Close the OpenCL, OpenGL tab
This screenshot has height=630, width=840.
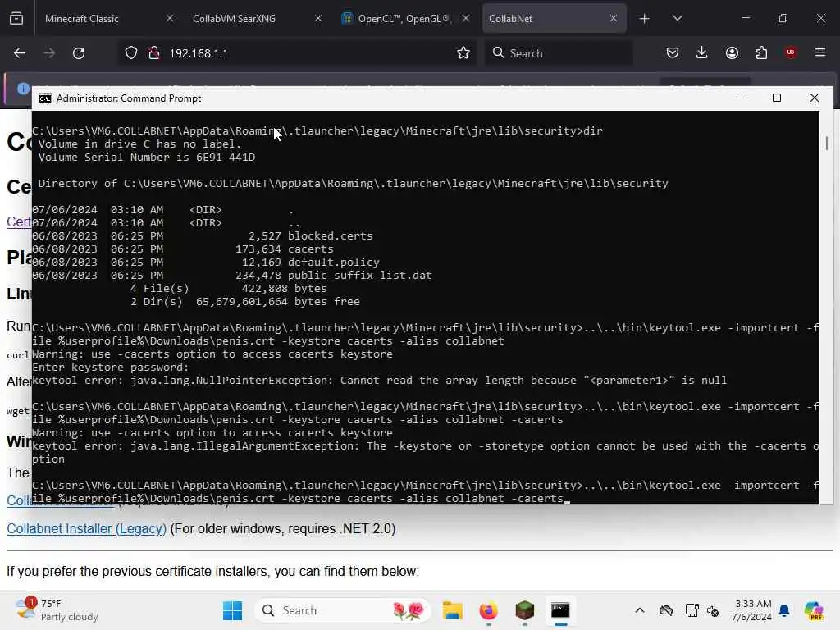(466, 18)
